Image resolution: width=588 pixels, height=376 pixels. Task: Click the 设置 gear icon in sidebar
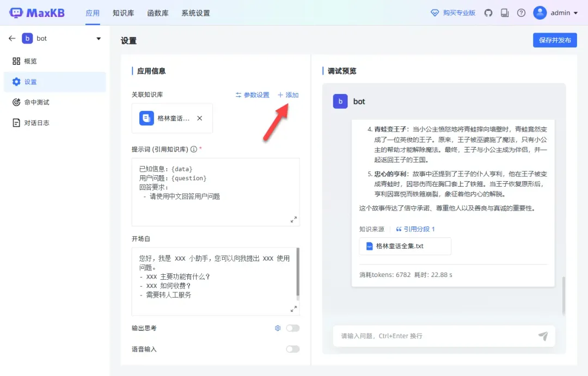16,82
